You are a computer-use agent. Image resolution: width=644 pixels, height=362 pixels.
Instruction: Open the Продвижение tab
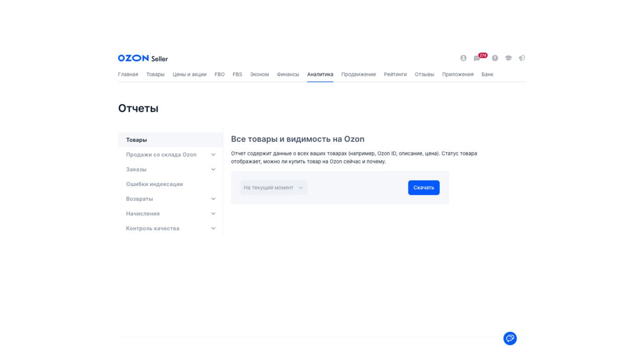coord(359,74)
